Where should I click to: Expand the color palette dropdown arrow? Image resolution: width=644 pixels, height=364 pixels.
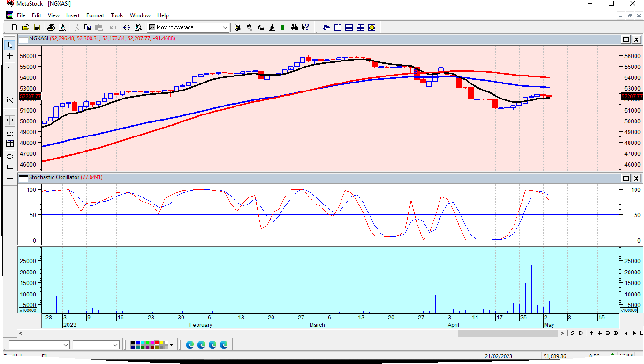tap(171, 345)
